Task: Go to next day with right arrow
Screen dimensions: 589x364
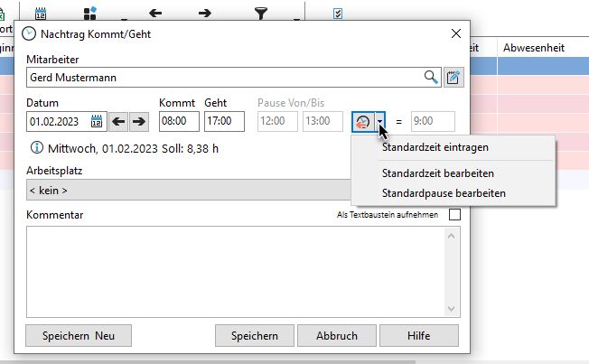Action: click(x=139, y=121)
